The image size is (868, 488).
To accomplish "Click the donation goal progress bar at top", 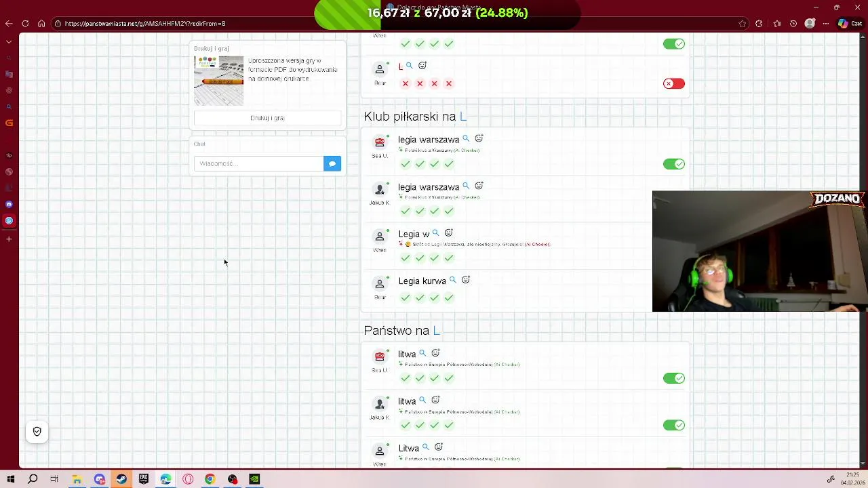I will point(448,14).
